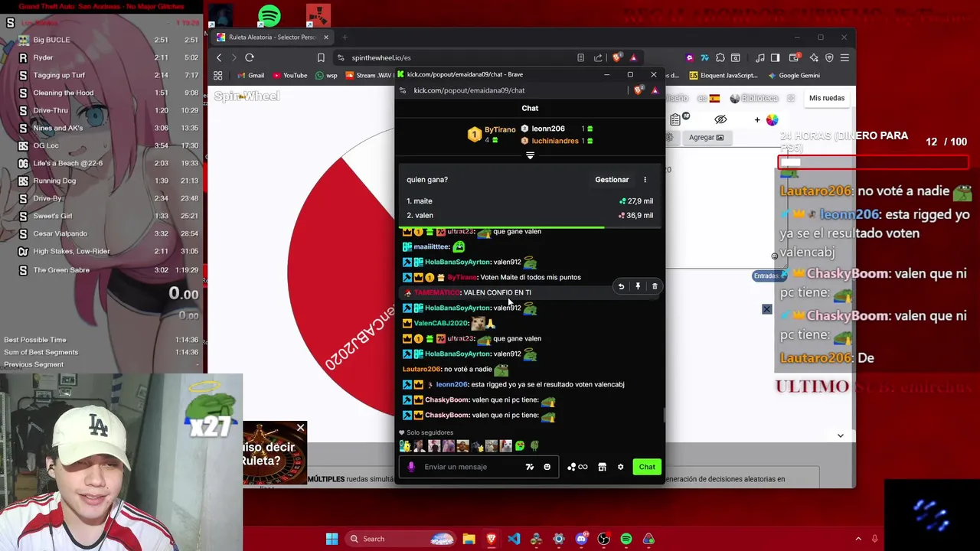Open the Ruleta Aleatoria browser tab

coord(272,37)
